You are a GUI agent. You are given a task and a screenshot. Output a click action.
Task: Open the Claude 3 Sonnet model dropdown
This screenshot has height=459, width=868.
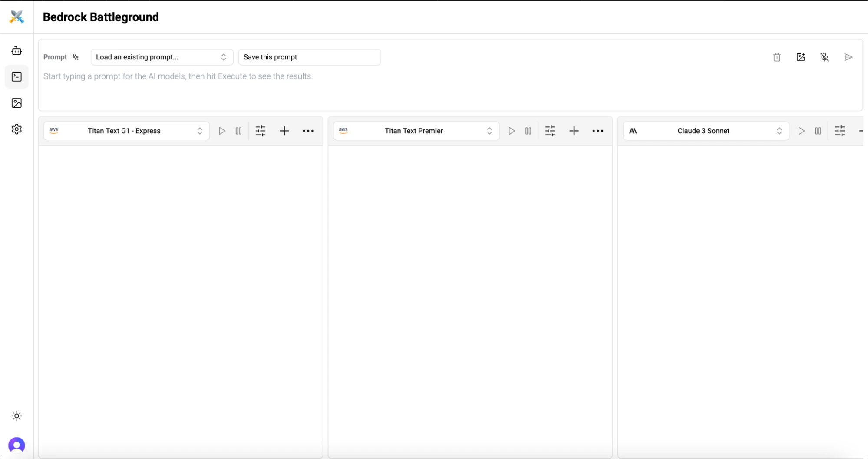(706, 131)
